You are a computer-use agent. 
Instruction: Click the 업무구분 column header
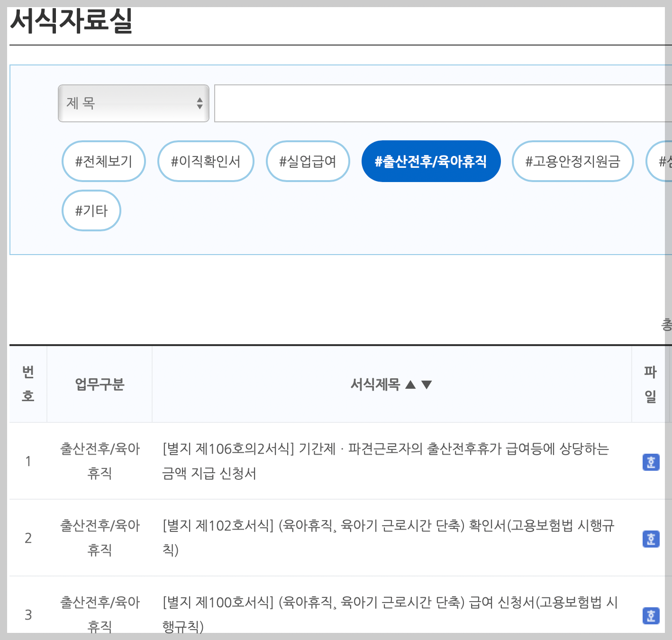click(99, 384)
